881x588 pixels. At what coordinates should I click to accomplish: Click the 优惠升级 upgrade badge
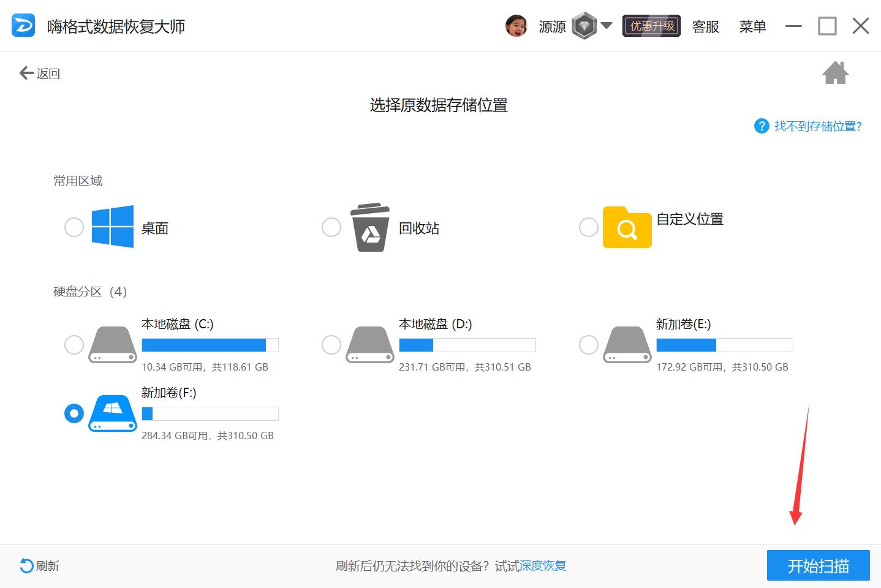(x=651, y=26)
